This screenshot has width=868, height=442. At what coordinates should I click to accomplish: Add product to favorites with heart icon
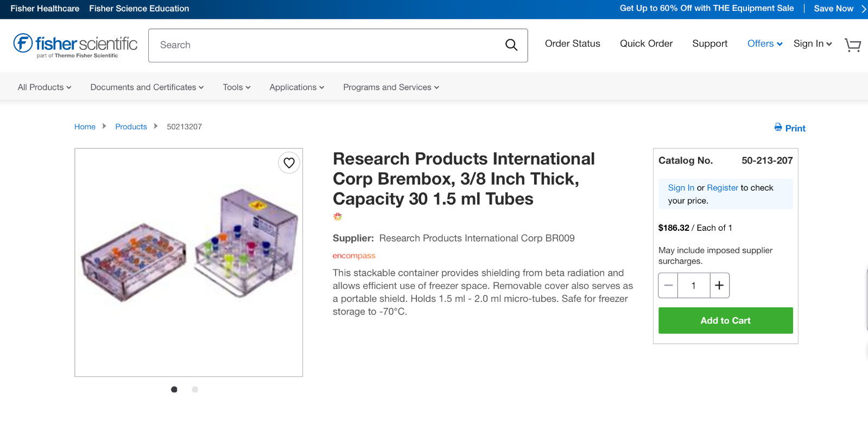pyautogui.click(x=289, y=162)
